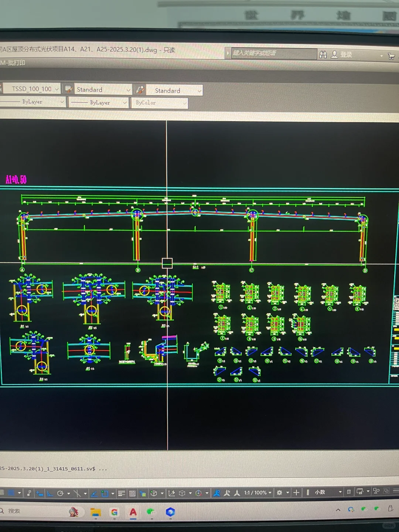Viewport: 399px width, 532px height.
Task: Toggle lineweight display in status bar
Action: point(122,493)
